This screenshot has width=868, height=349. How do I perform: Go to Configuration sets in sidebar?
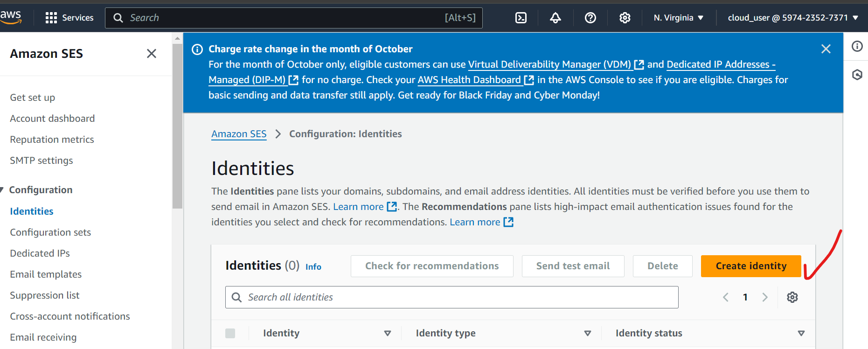pos(50,232)
